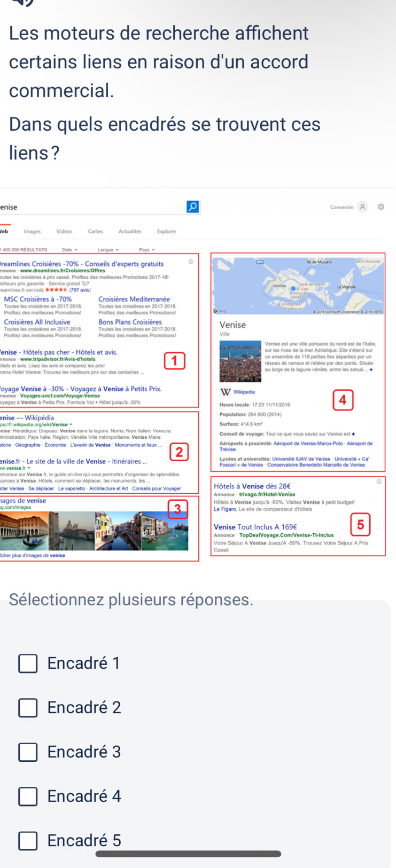The height and width of the screenshot is (868, 396).
Task: Open the settings gear icon
Action: 381,207
